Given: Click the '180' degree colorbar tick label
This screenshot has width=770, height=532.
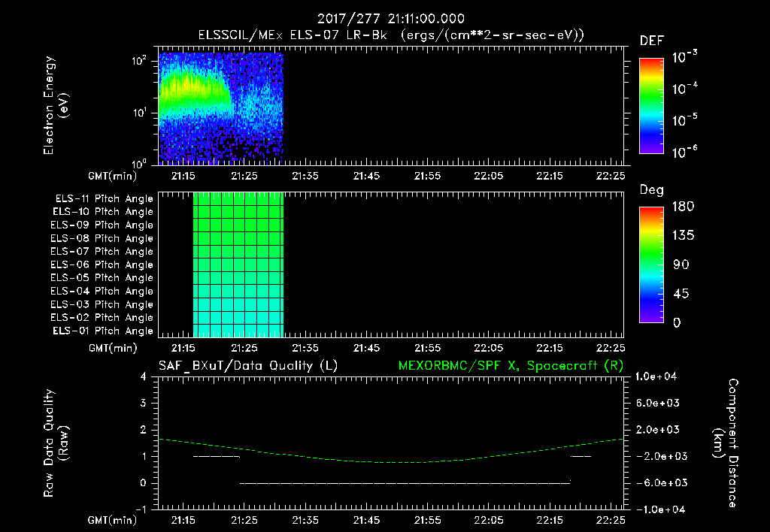Looking at the screenshot, I should click(x=683, y=207).
